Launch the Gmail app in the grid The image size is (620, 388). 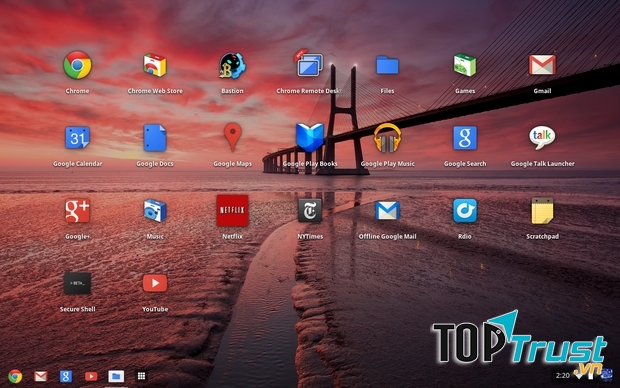[x=542, y=65]
